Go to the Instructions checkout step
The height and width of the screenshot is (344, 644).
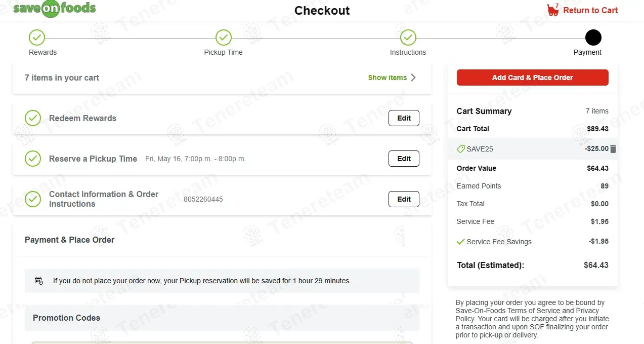coord(408,37)
